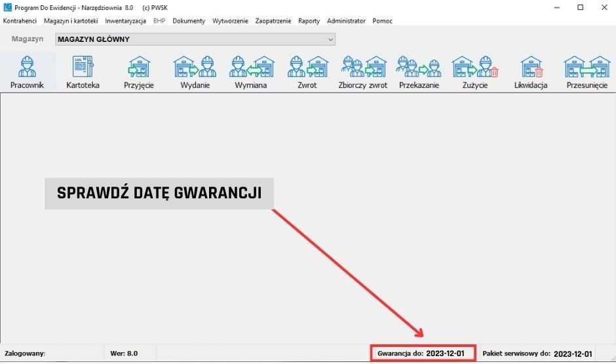Open the Administrator menu
Viewport: 616px width, 364px height.
tap(346, 21)
